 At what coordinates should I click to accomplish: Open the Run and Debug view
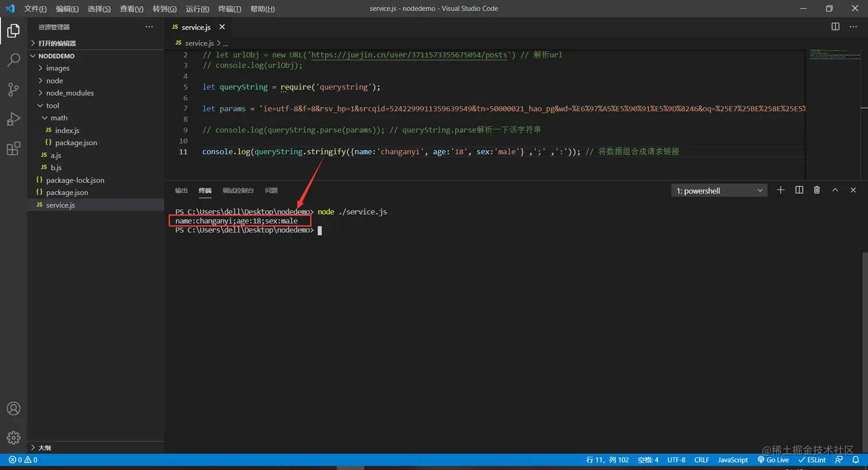(13, 119)
